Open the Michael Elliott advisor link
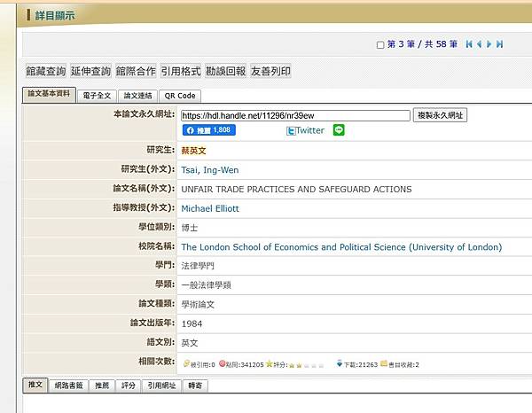 [x=210, y=208]
